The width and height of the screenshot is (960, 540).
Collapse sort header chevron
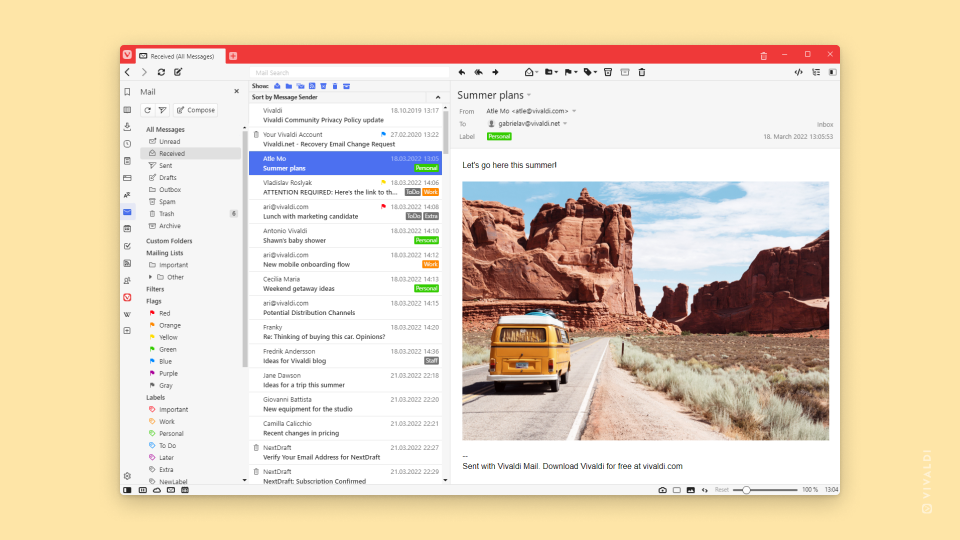(438, 97)
